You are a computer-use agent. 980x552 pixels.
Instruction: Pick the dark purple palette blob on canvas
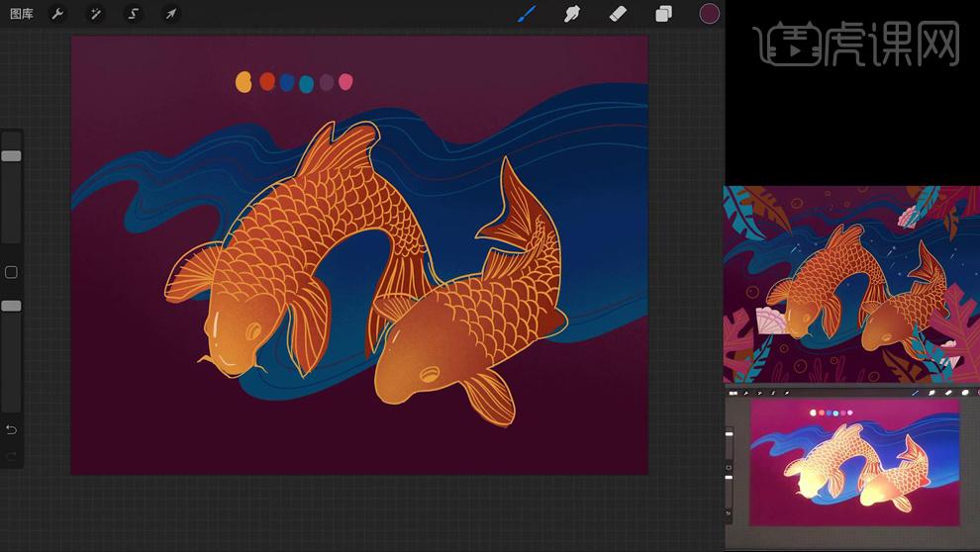click(327, 82)
